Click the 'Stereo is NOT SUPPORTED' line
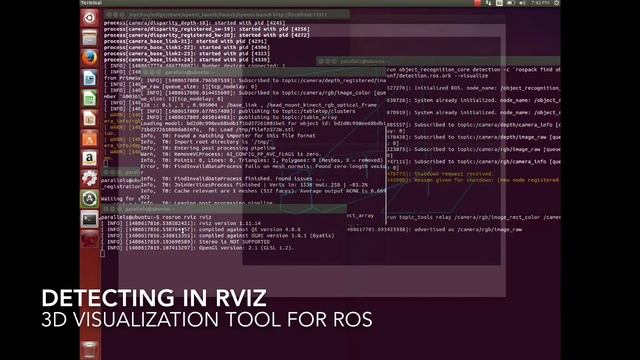640x360 pixels. [x=185, y=242]
